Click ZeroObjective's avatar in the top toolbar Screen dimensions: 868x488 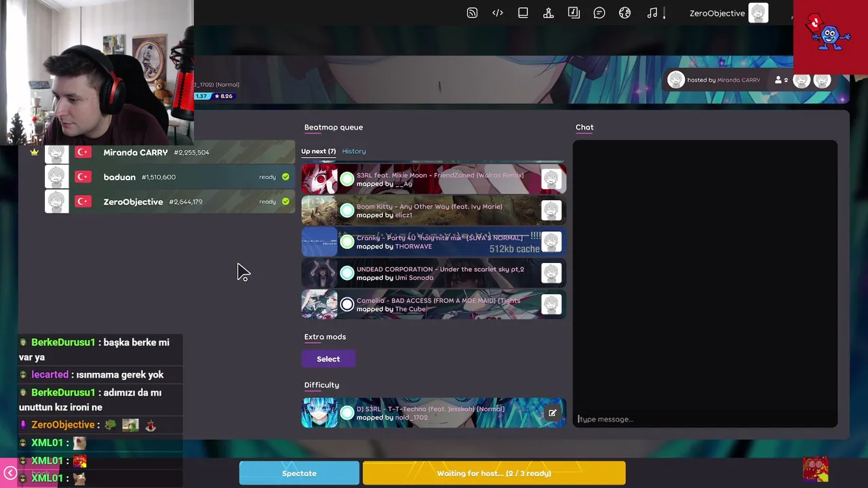tap(758, 13)
